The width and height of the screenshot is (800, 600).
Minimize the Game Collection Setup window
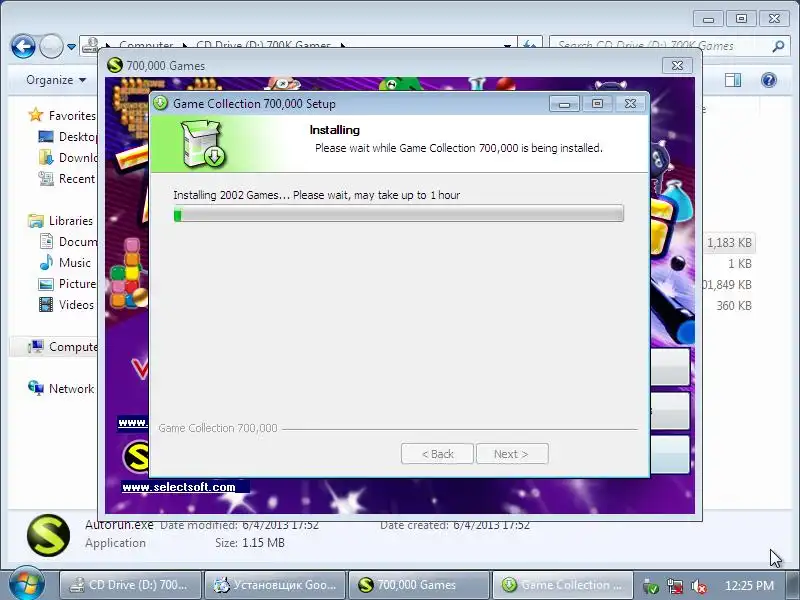tap(564, 104)
